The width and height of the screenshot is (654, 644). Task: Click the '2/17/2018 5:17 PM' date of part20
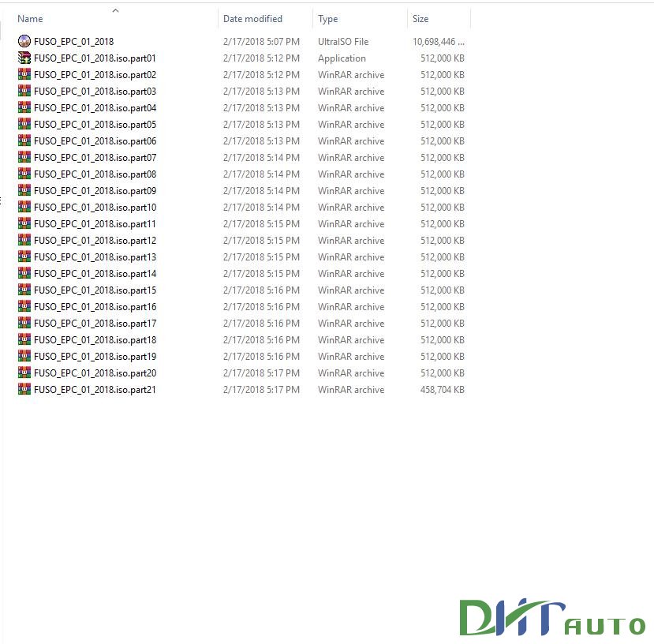point(261,373)
